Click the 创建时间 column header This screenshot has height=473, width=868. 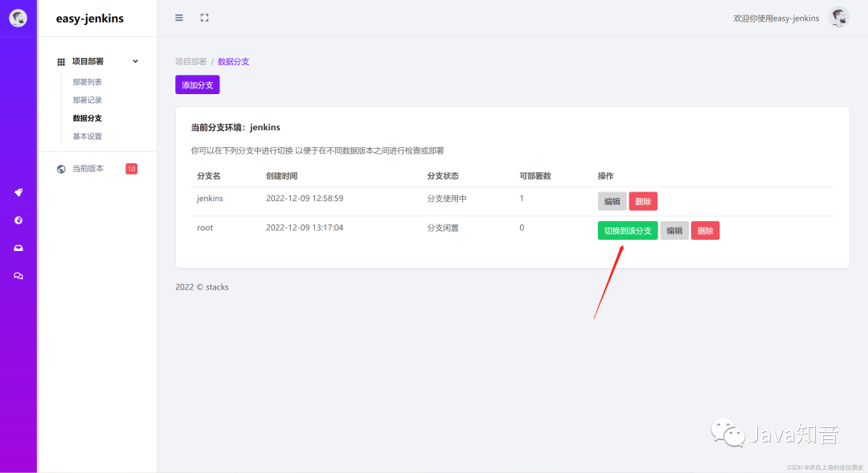pos(281,175)
